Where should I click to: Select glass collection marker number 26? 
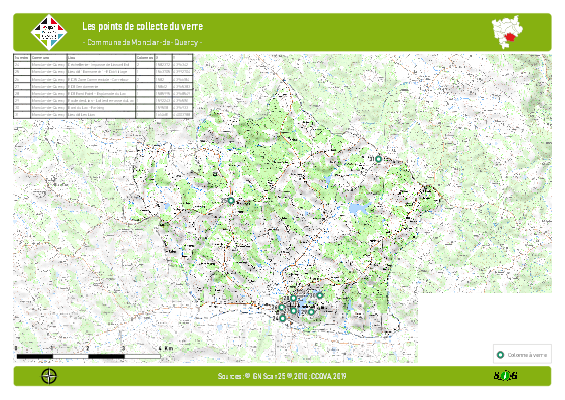(282, 307)
